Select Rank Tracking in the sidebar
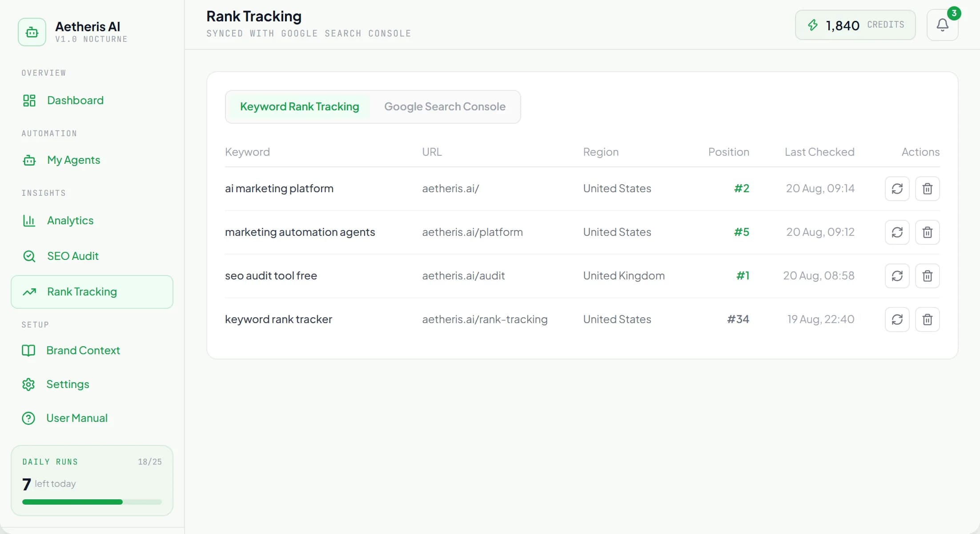 coord(92,292)
